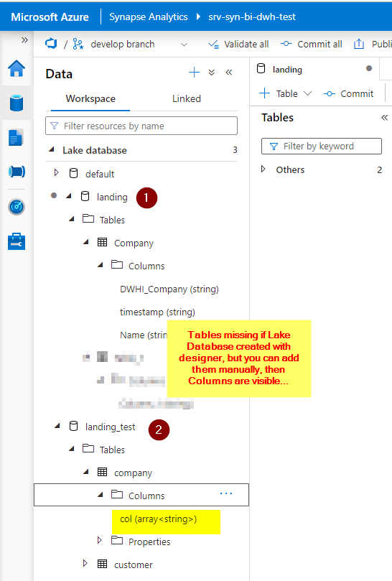The height and width of the screenshot is (581, 392).
Task: Click srv-syn-bi-dwh-test workspace name
Action: coord(252,17)
